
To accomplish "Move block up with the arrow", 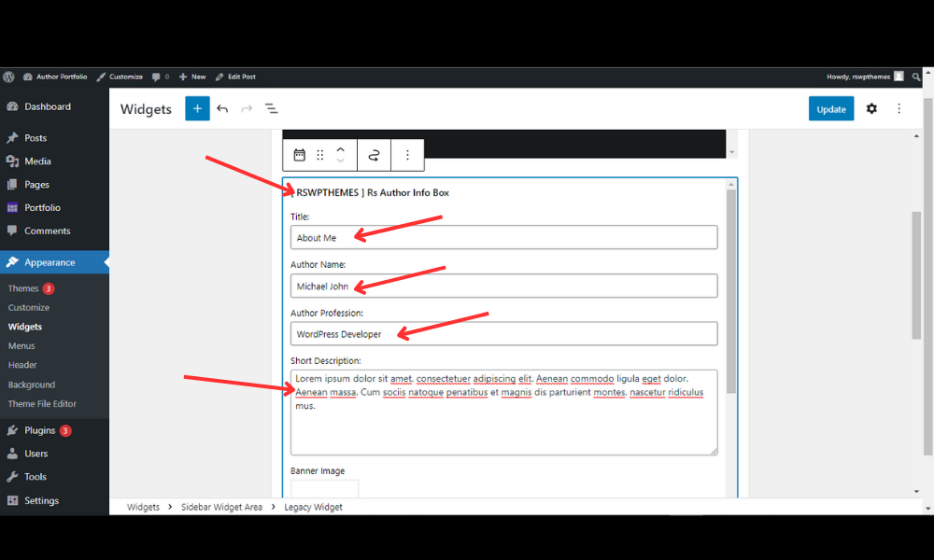I will [x=340, y=150].
